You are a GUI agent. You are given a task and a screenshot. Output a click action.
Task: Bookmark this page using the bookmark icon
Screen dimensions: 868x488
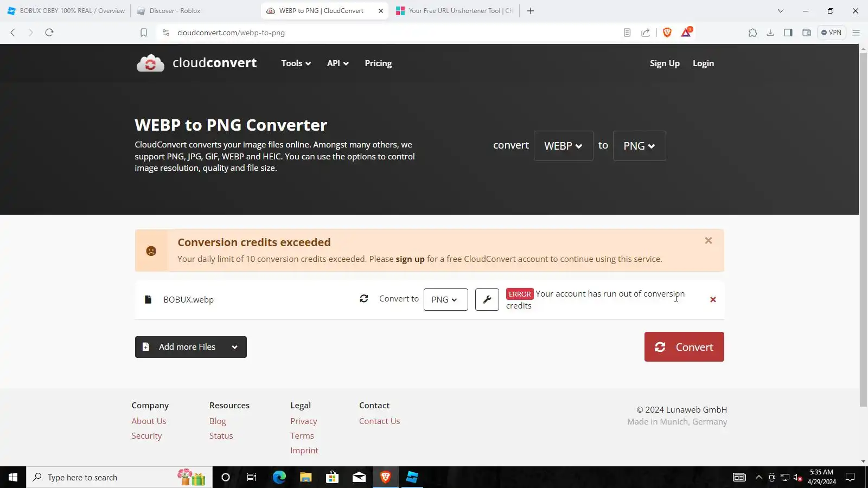[x=144, y=33]
